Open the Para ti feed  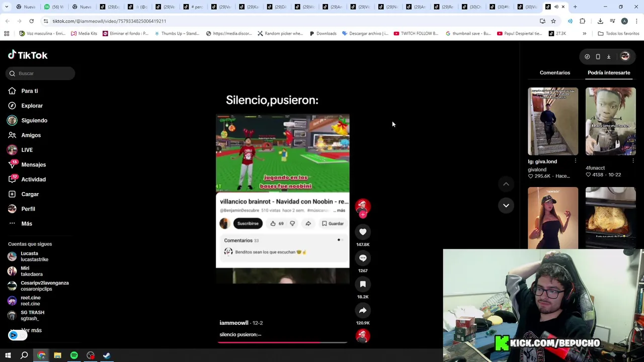29,91
